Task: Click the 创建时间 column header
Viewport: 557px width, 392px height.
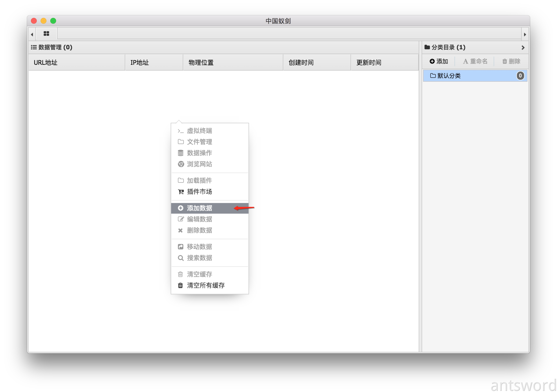Action: (x=301, y=63)
